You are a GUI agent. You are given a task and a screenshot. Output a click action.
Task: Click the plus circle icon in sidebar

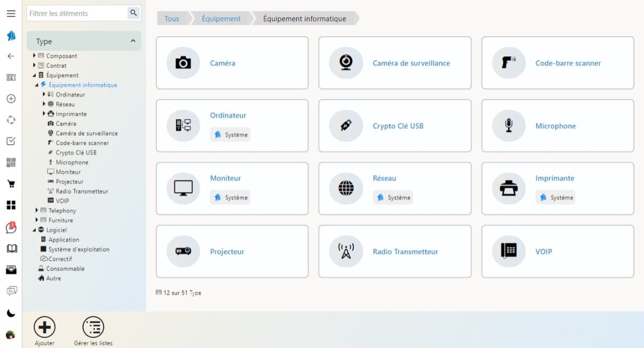(x=11, y=98)
